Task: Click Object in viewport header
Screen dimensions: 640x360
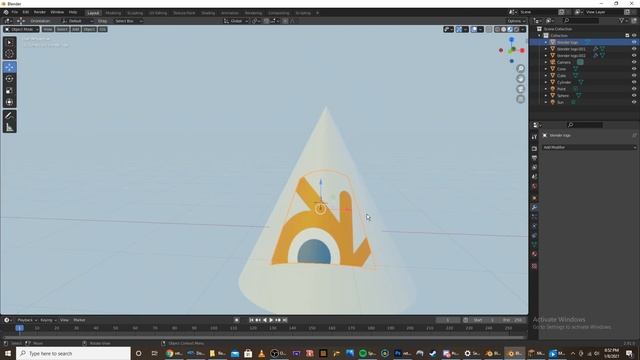Action: pos(89,29)
